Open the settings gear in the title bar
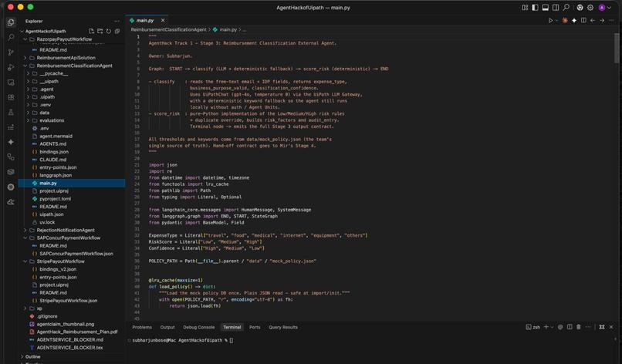The width and height of the screenshot is (622, 364). (x=590, y=8)
